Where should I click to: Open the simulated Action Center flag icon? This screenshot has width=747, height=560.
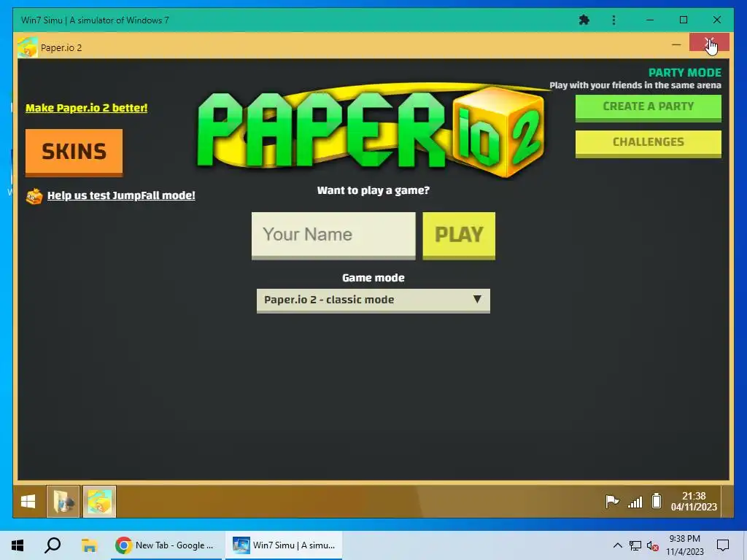(612, 502)
